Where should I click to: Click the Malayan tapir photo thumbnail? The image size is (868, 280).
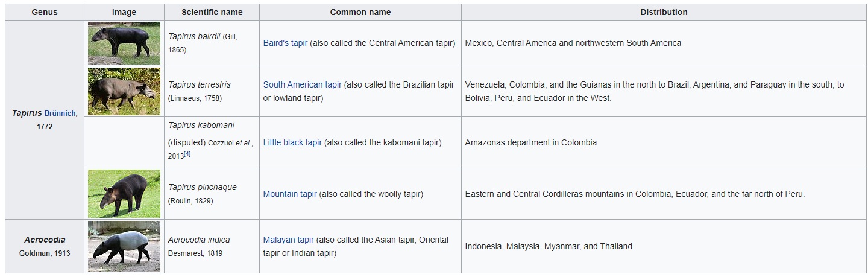click(x=124, y=246)
